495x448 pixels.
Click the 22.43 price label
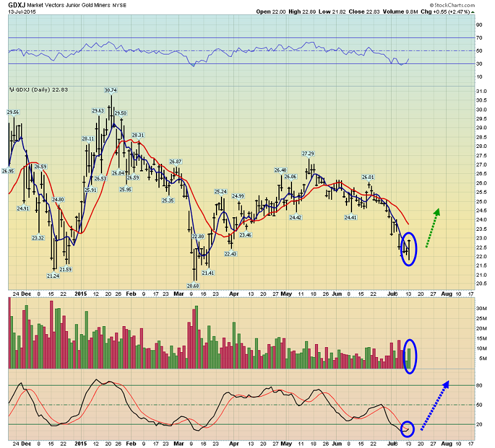point(230,254)
